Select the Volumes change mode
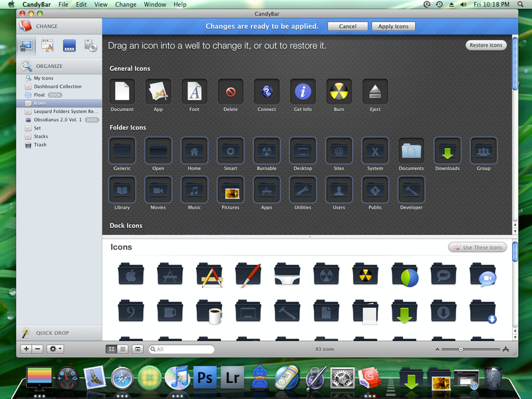This screenshot has height=399, width=532. coord(90,45)
